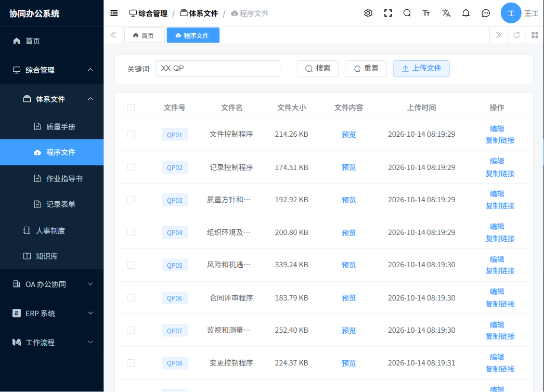This screenshot has height=392, width=544.
Task: Expand 工作流程 menu chevron
Action: (x=90, y=342)
